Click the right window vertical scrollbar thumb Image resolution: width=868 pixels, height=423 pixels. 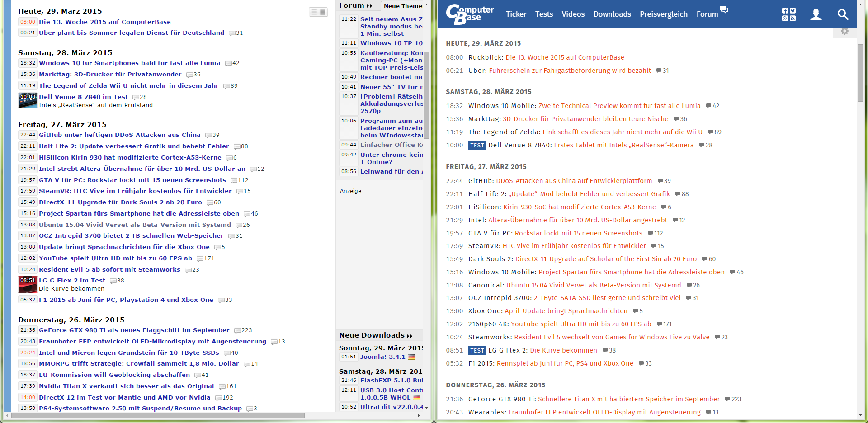(x=860, y=73)
